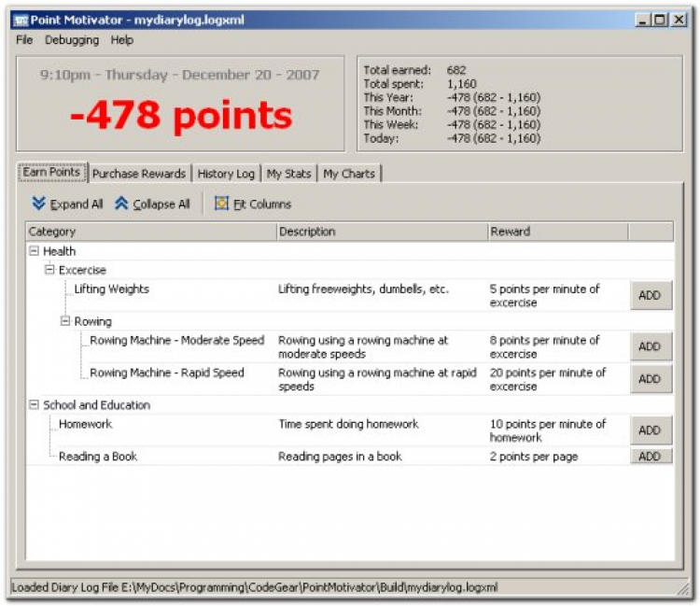The height and width of the screenshot is (606, 700).
Task: Click the This Week stats value
Action: tap(494, 124)
